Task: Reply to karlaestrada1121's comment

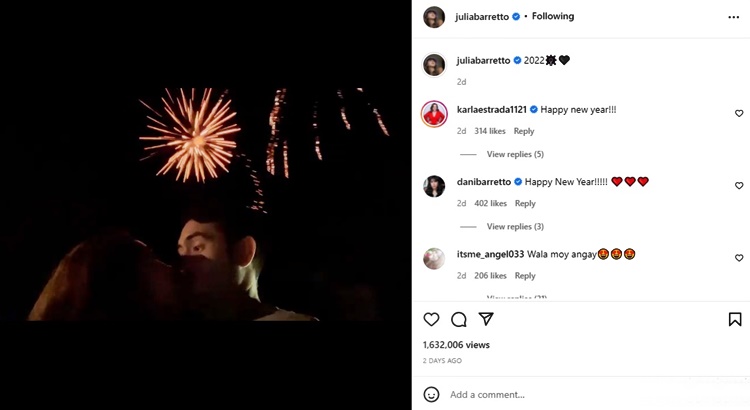Action: coord(524,131)
